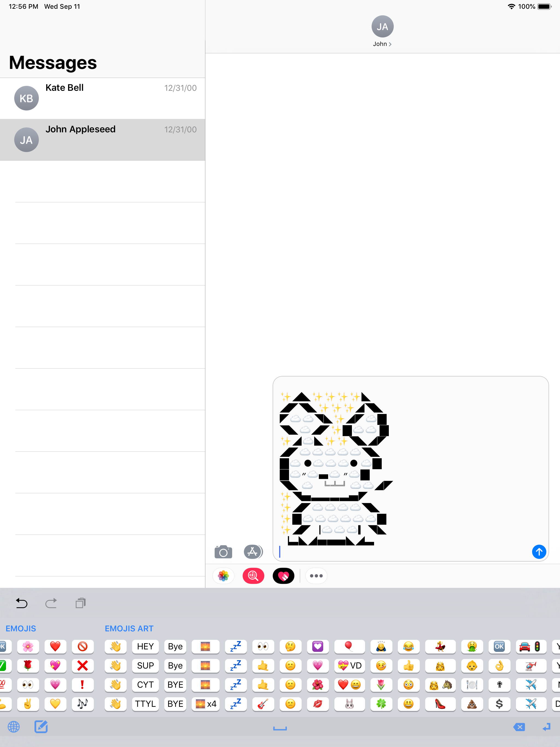Open the red globe search app
The width and height of the screenshot is (560, 747).
coord(253,576)
